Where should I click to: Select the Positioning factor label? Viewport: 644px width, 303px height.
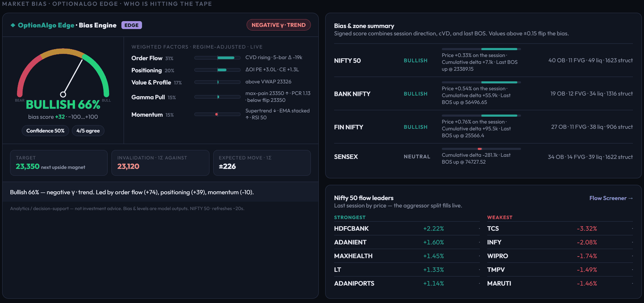pos(146,70)
